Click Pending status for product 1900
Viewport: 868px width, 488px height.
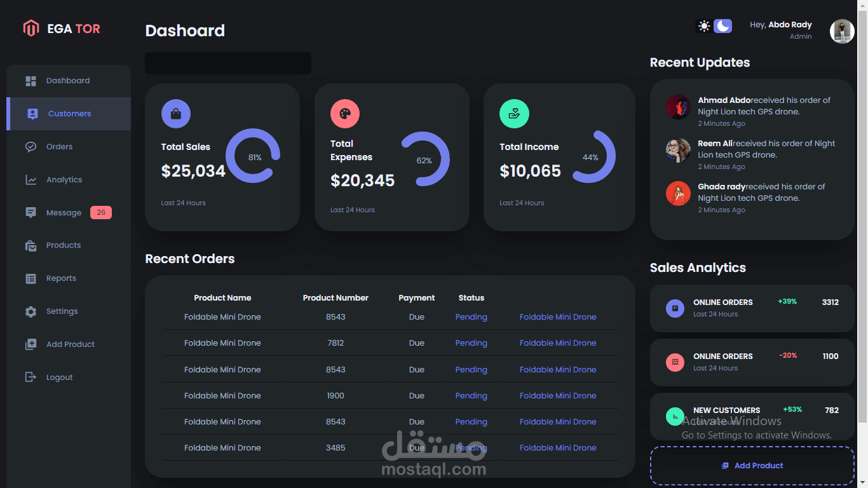(471, 396)
